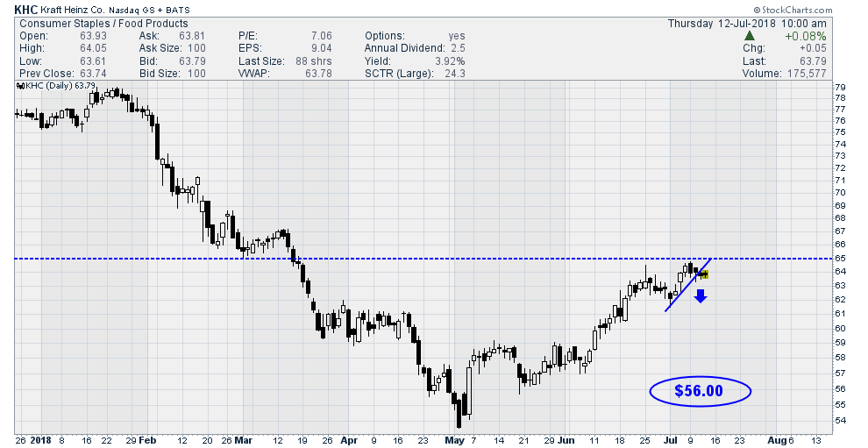Click the KHC ticker symbol in header

click(25, 10)
